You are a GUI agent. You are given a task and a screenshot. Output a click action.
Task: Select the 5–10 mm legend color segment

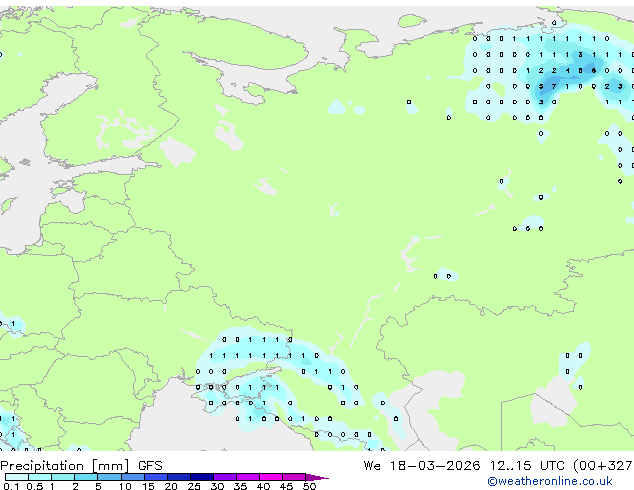coord(109,477)
